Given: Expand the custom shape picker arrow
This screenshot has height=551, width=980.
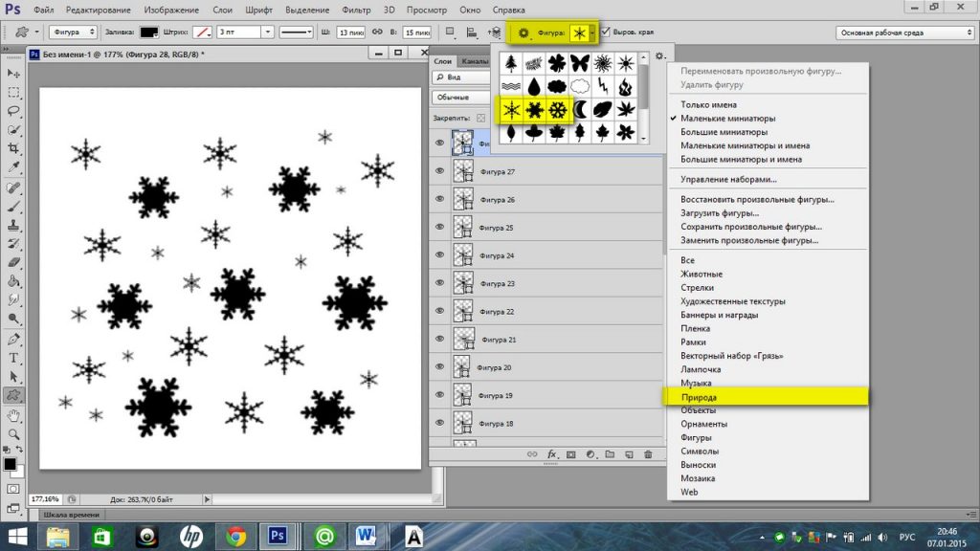Looking at the screenshot, I should (x=591, y=33).
